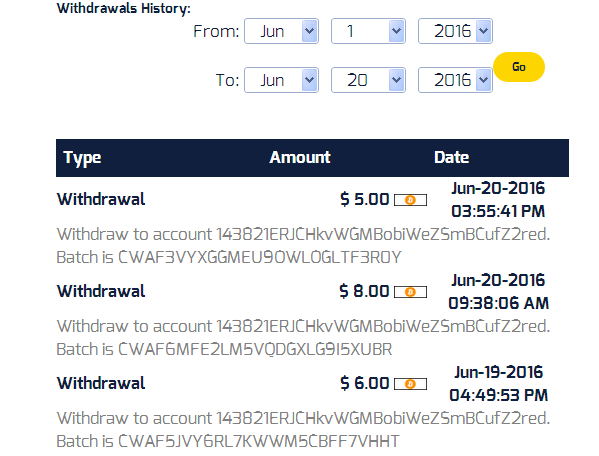Select the $ 5.00 Withdrawal entry label
Viewport: 599px width, 456px height.
pos(101,199)
